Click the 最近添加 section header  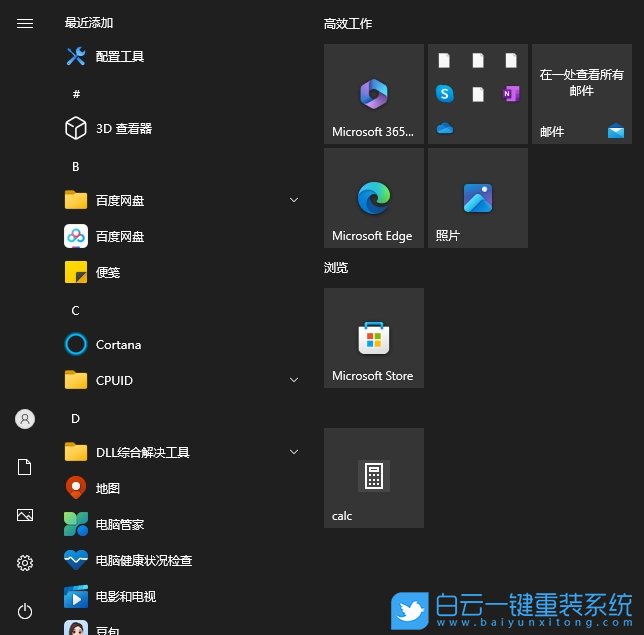[x=89, y=23]
